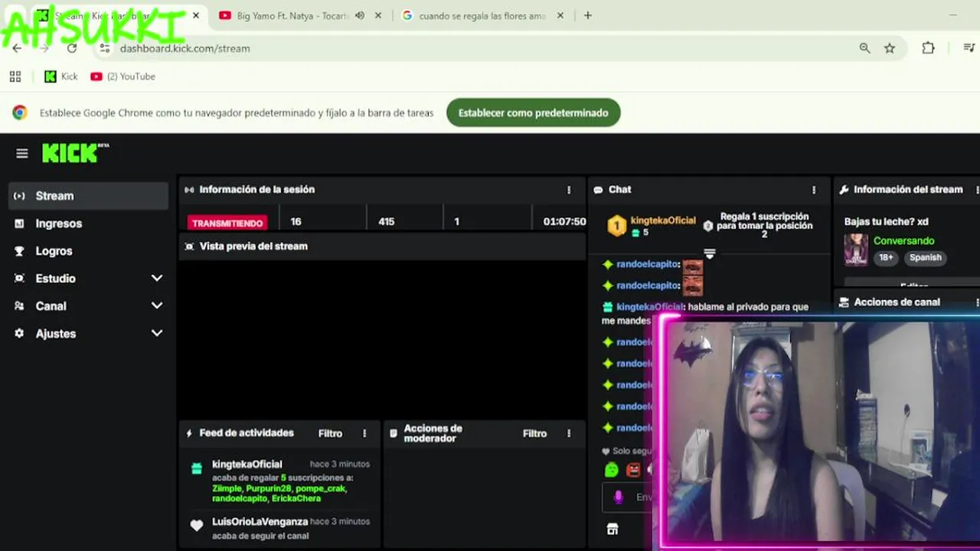Viewport: 980px width, 551px height.
Task: Open the (2) YouTube bookmark
Action: [122, 77]
